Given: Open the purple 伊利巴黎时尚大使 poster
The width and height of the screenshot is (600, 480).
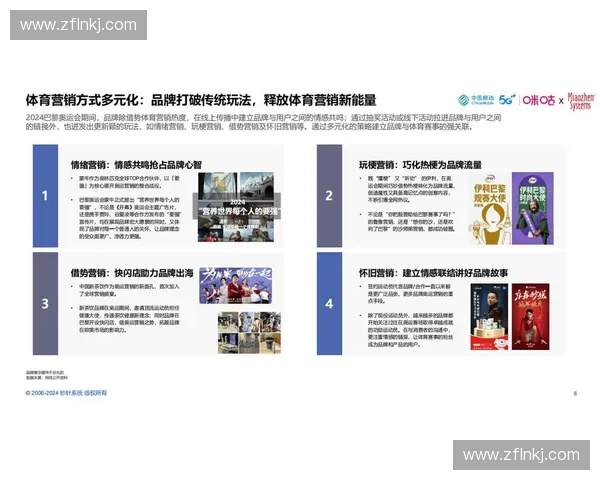Looking at the screenshot, I should [533, 208].
